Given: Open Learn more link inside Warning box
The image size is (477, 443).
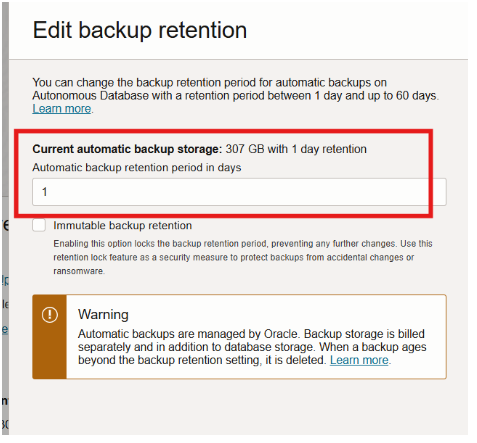Looking at the screenshot, I should [x=359, y=360].
